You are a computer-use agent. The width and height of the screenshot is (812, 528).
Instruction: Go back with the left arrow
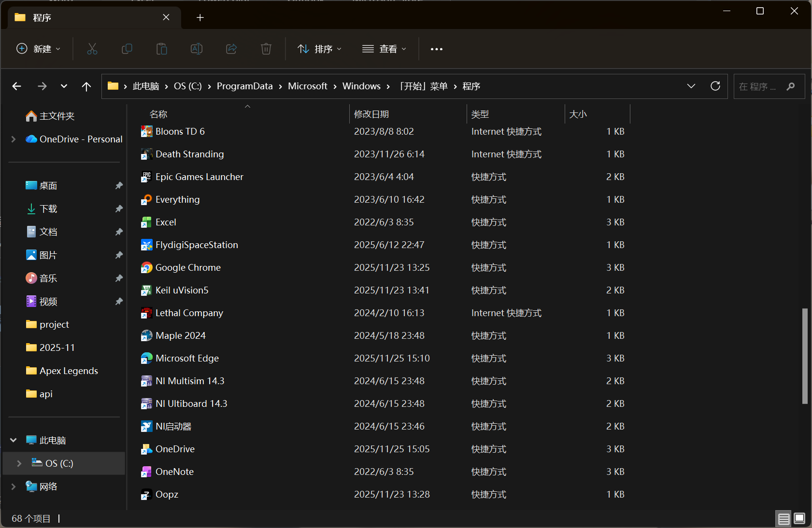pos(17,86)
